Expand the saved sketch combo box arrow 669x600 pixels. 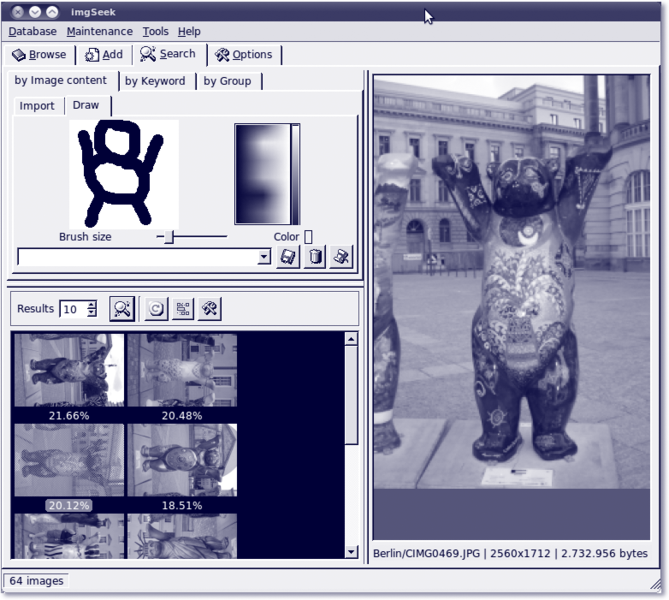264,257
